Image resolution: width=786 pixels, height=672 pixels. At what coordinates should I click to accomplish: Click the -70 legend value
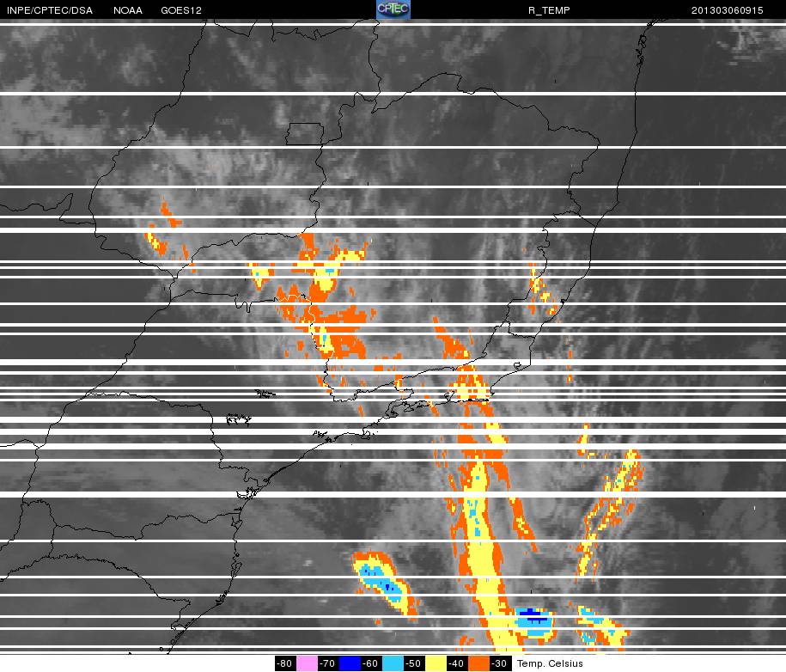328,663
